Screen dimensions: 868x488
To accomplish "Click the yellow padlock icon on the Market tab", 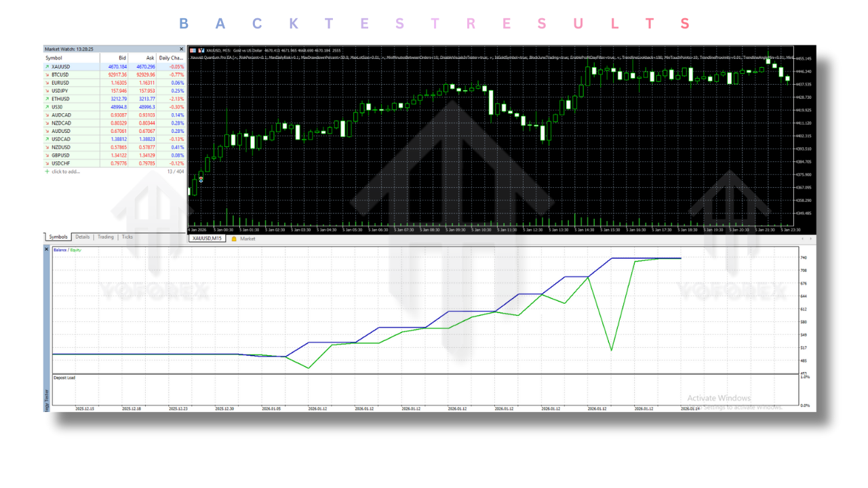I will click(234, 239).
